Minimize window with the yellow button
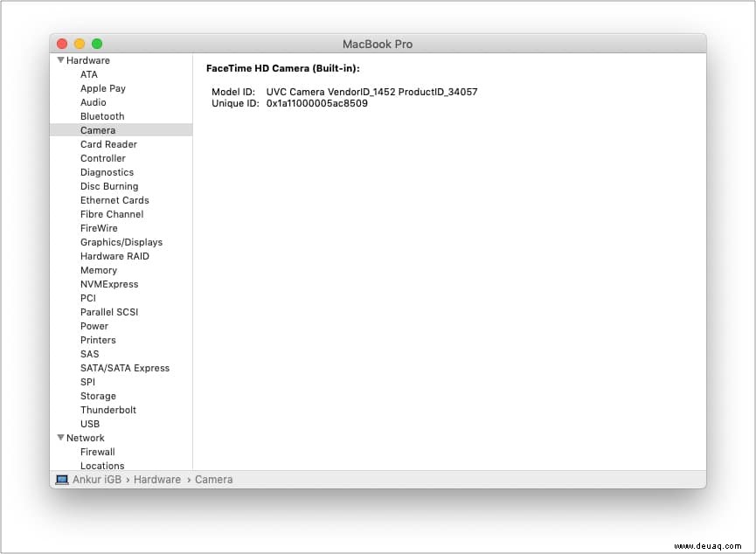The image size is (756, 554). click(80, 44)
